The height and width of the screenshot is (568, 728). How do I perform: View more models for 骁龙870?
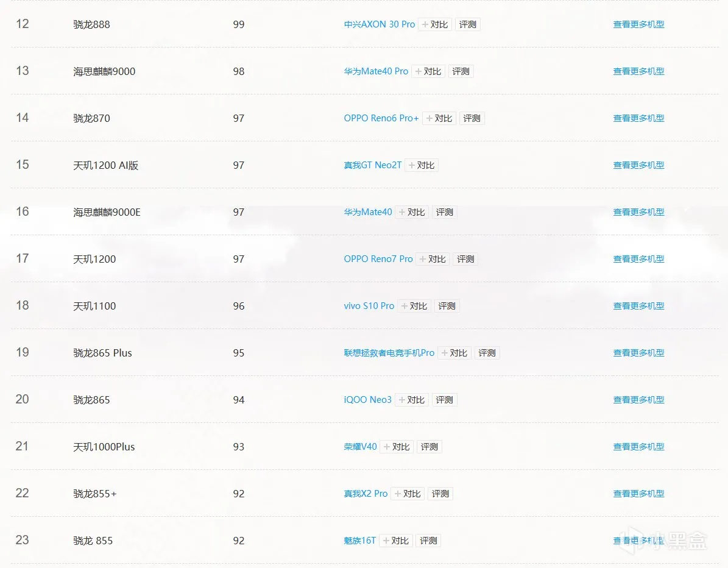coord(638,118)
